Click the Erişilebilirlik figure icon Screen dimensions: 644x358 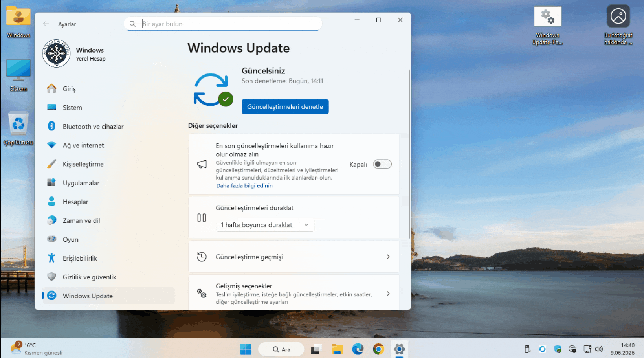pyautogui.click(x=51, y=258)
